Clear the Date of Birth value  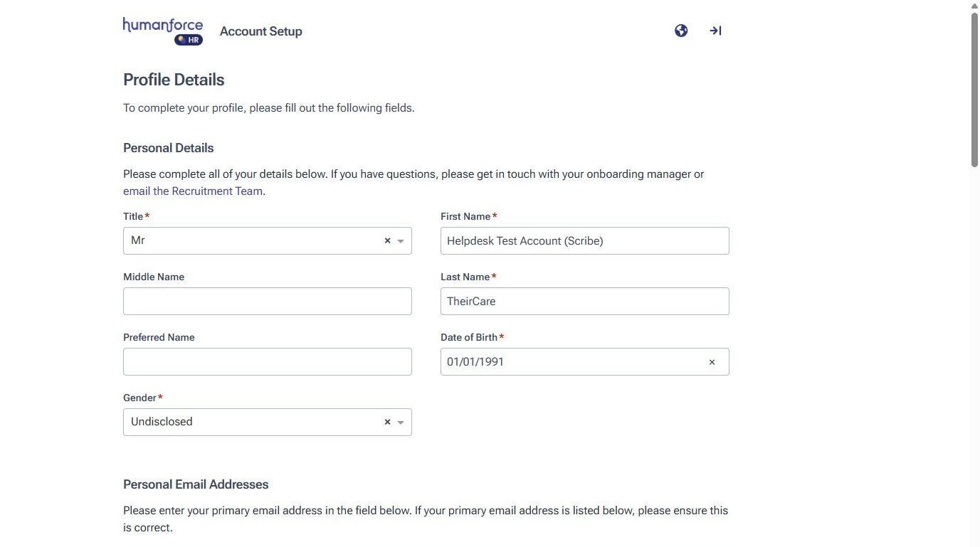click(712, 362)
